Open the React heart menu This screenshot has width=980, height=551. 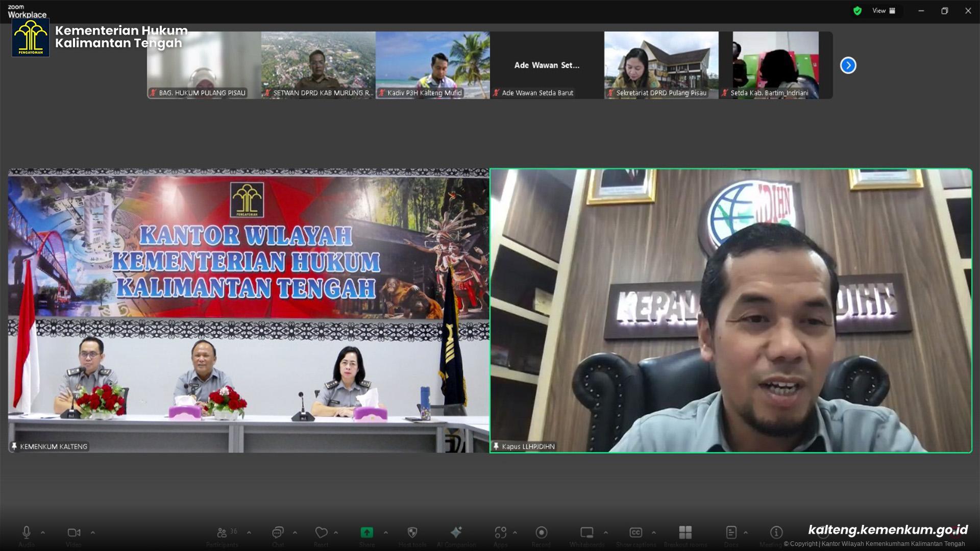(321, 533)
